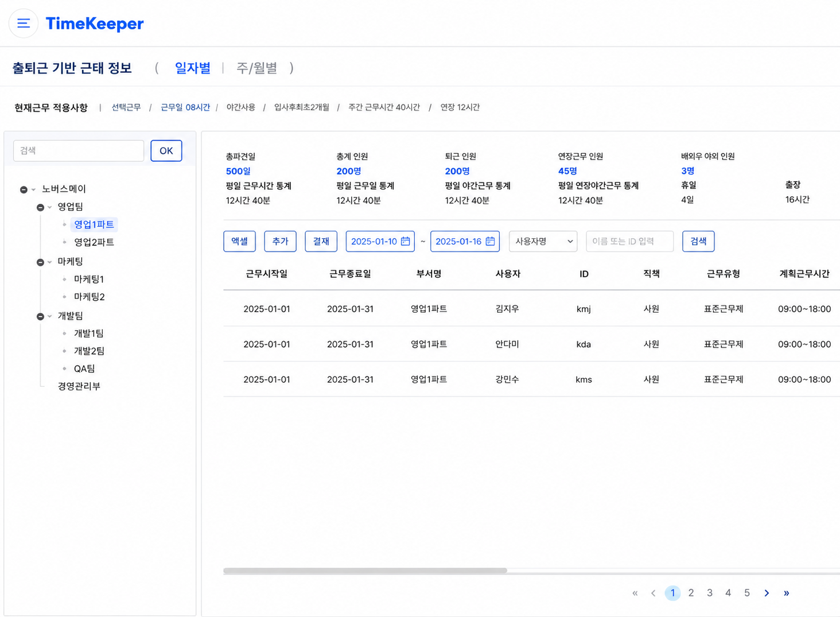Viewport: 840px width, 617px height.
Task: Go to page 5
Action: (747, 593)
